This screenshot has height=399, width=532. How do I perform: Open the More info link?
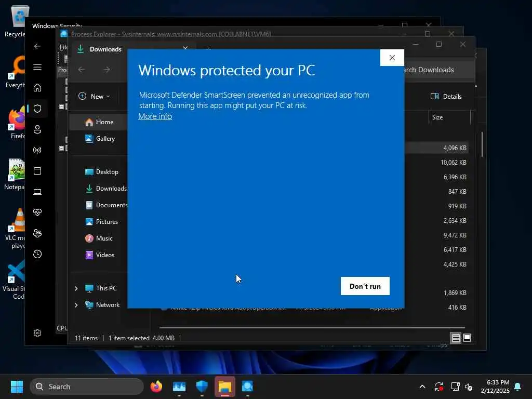click(x=155, y=116)
